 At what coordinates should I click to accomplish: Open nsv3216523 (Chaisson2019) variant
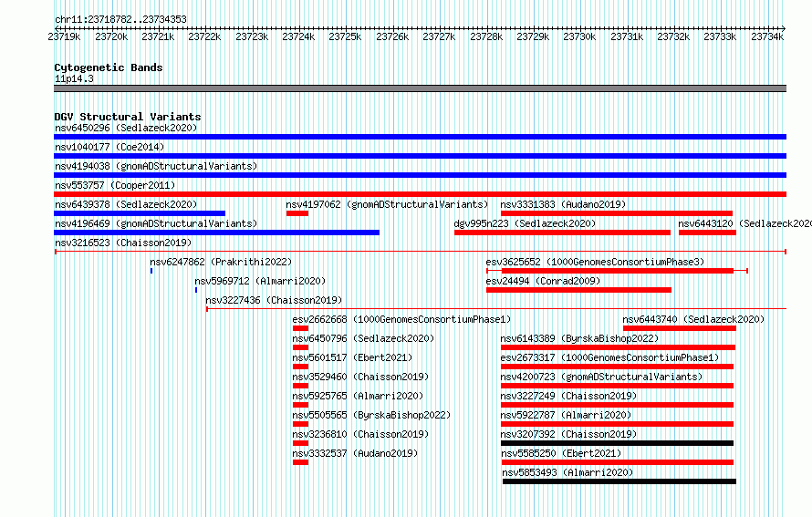pos(123,243)
